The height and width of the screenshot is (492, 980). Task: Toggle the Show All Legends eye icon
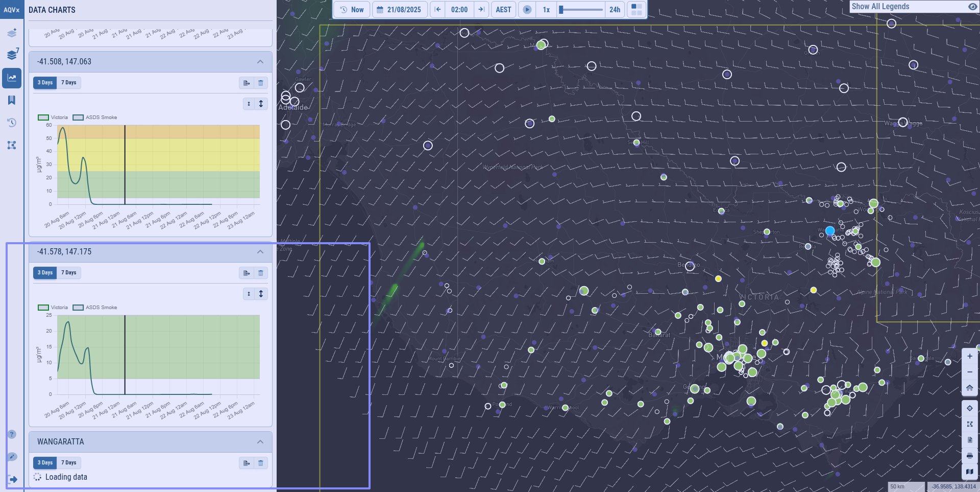coord(972,7)
